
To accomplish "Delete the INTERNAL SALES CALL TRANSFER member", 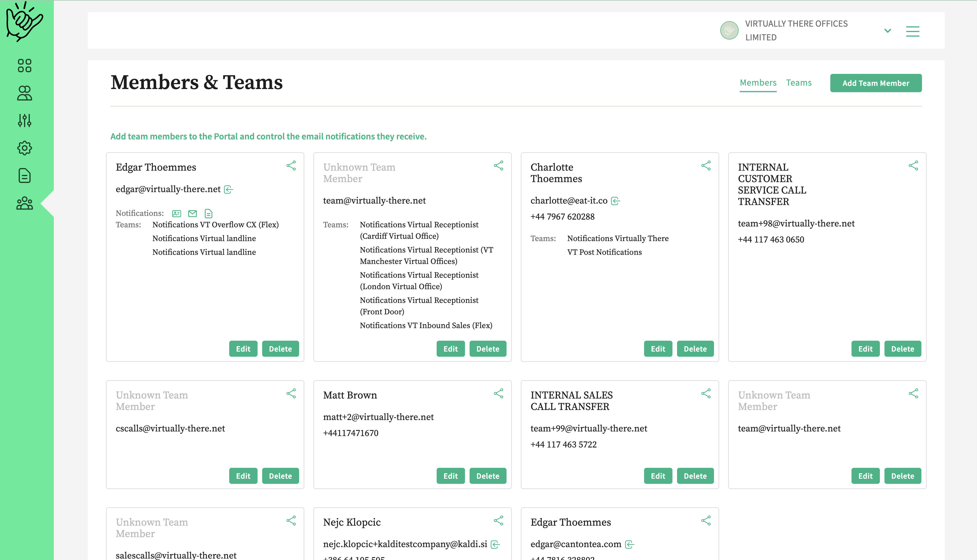I will pyautogui.click(x=695, y=476).
